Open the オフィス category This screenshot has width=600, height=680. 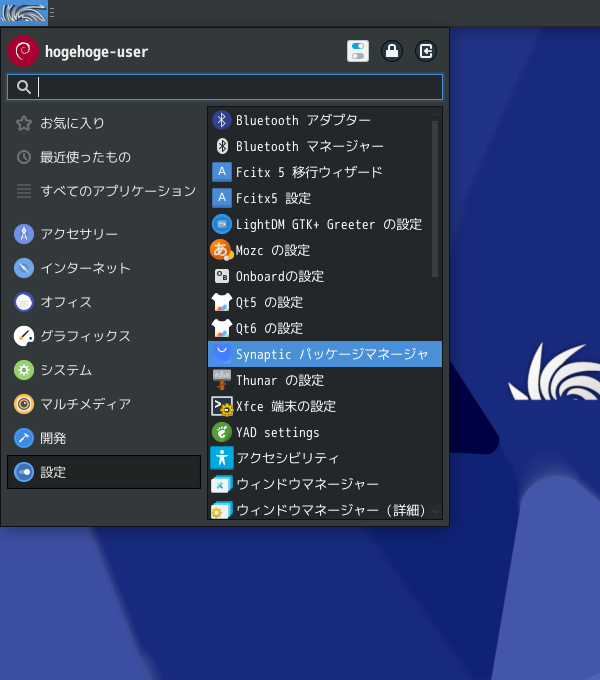(104, 302)
